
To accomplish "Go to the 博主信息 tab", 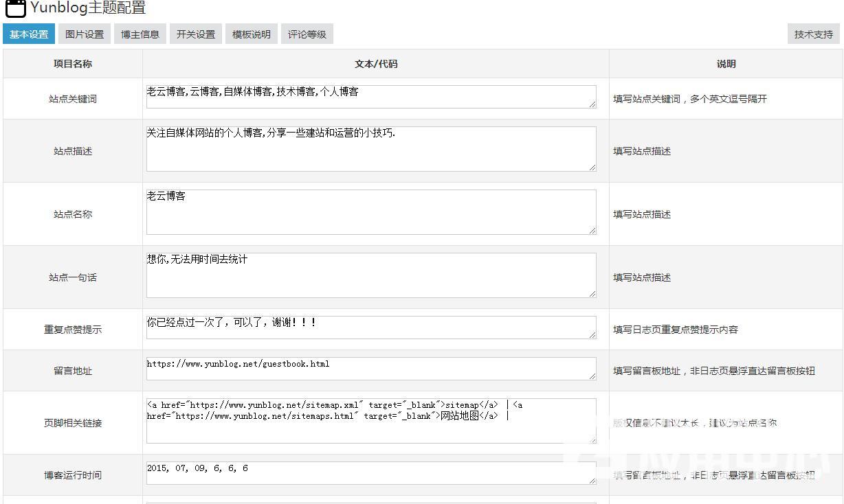I will (x=140, y=34).
